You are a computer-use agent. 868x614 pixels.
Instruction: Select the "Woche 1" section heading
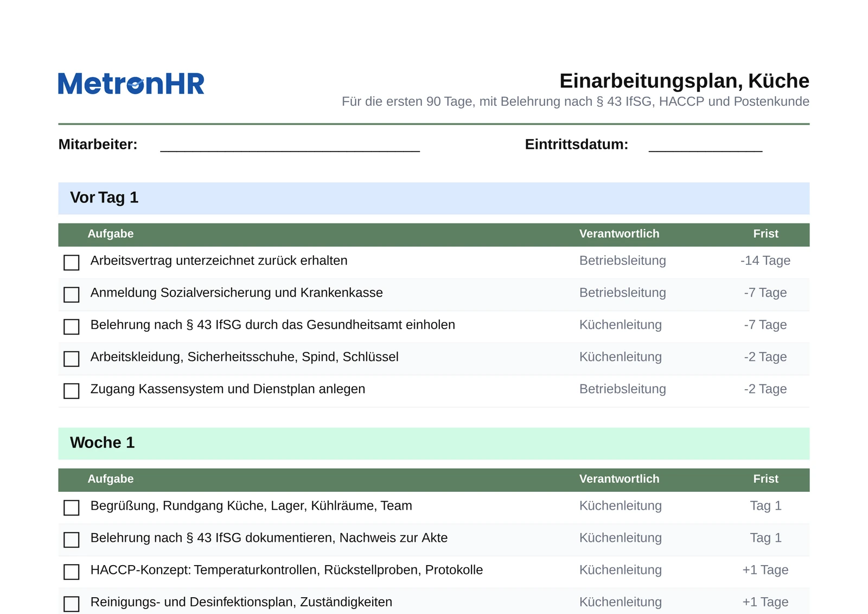tap(103, 443)
